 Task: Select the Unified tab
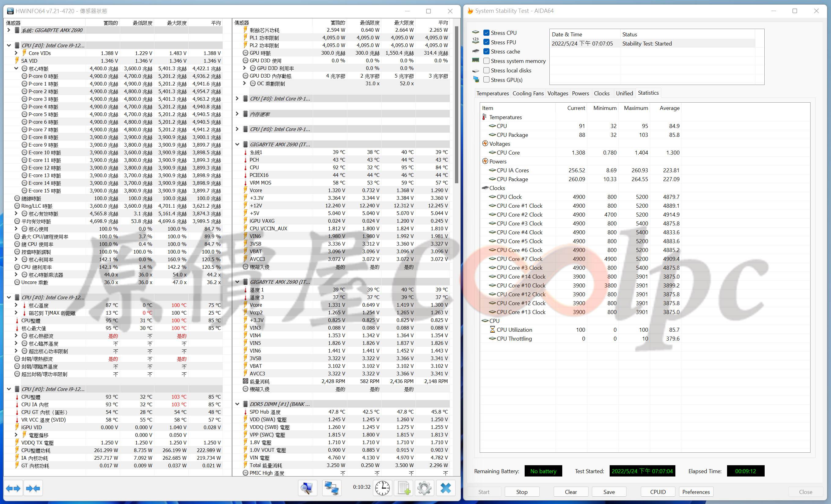coord(624,93)
